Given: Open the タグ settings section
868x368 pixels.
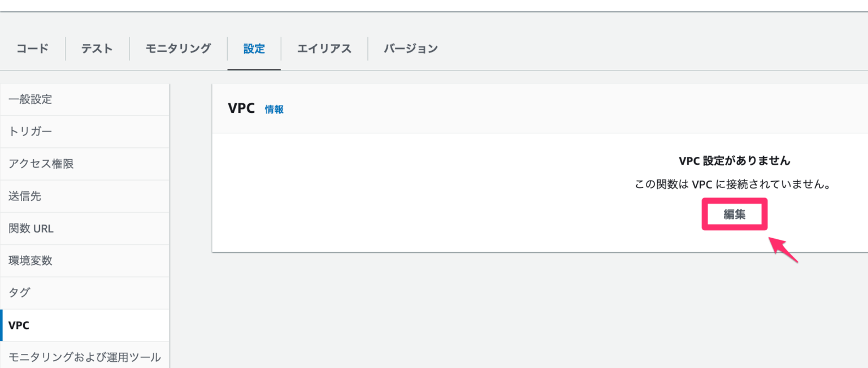Looking at the screenshot, I should [18, 292].
